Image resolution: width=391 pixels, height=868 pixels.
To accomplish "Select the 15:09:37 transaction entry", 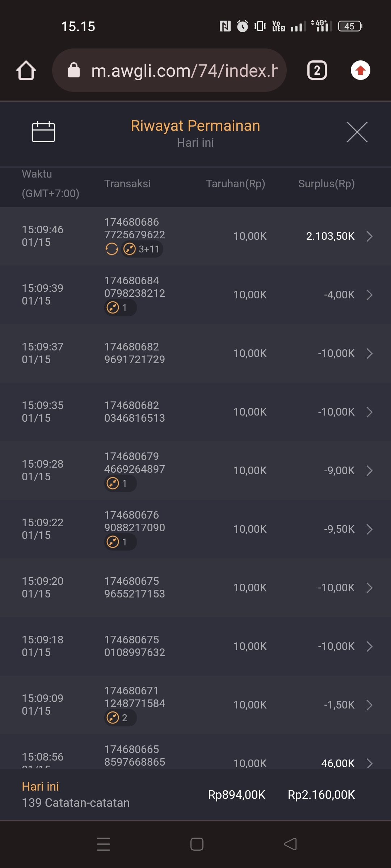I will point(195,353).
